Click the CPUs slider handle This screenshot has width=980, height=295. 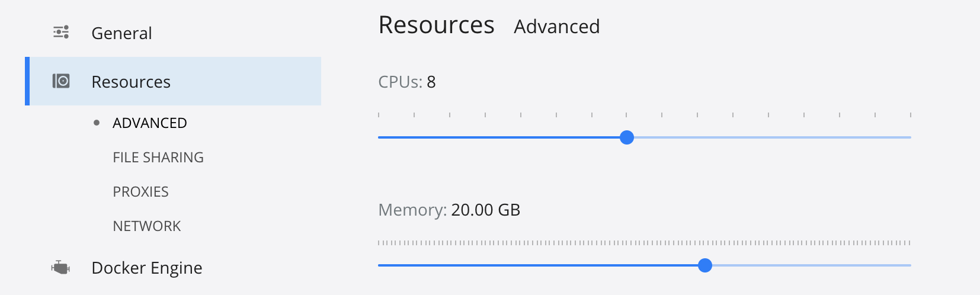click(x=627, y=137)
